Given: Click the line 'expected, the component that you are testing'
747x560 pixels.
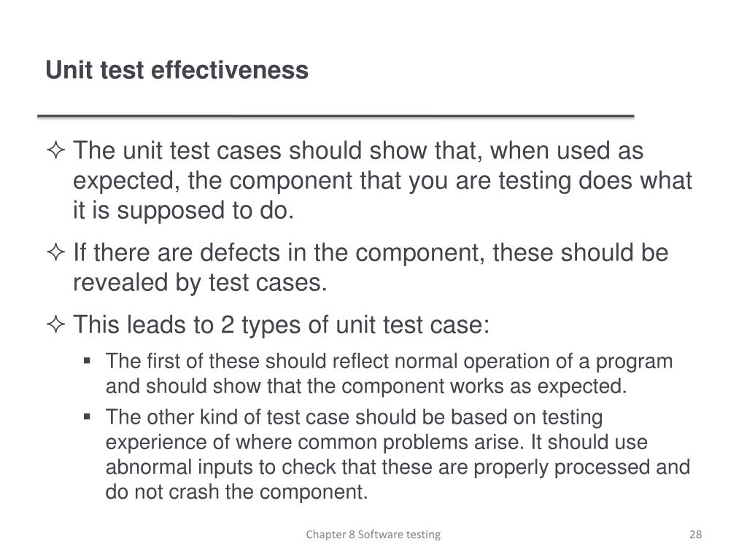Looking at the screenshot, I should pos(322,181).
